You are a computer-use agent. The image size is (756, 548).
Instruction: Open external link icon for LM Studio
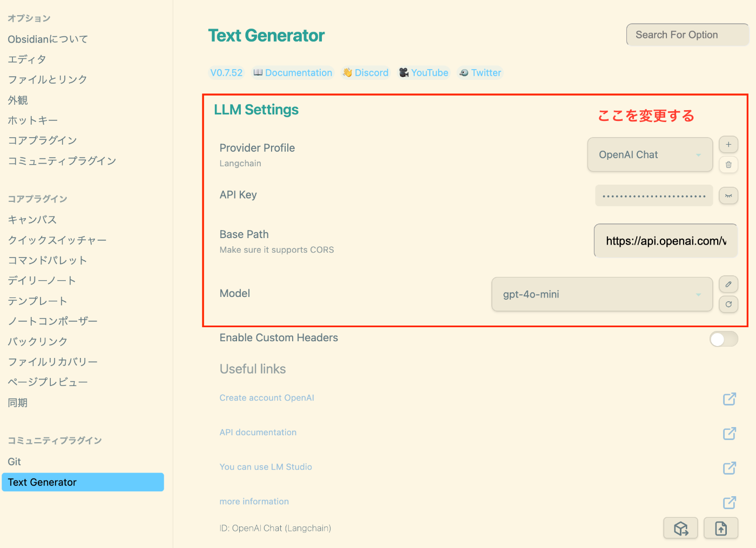coord(730,468)
